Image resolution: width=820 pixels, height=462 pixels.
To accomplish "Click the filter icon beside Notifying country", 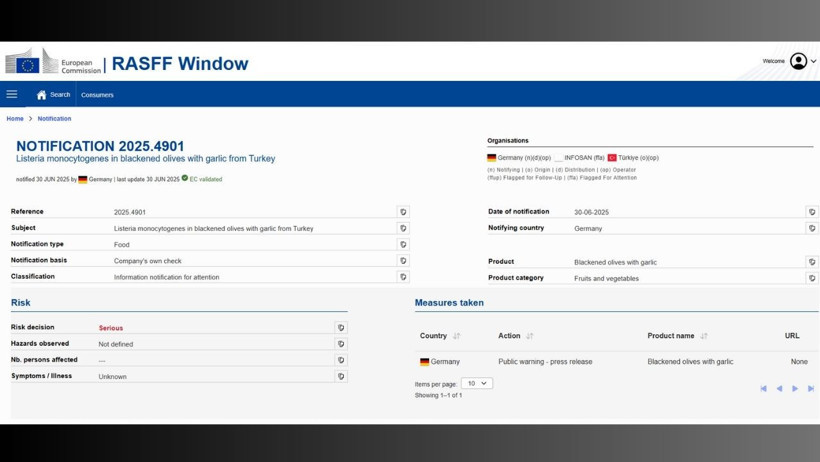I will click(812, 228).
